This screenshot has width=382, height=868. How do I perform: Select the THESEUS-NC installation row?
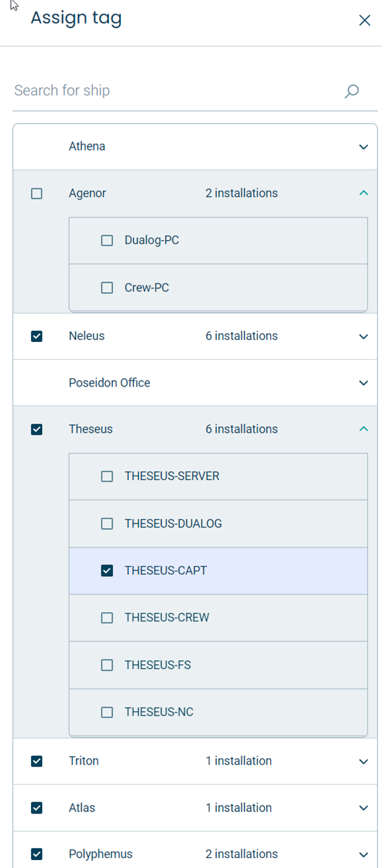click(218, 712)
